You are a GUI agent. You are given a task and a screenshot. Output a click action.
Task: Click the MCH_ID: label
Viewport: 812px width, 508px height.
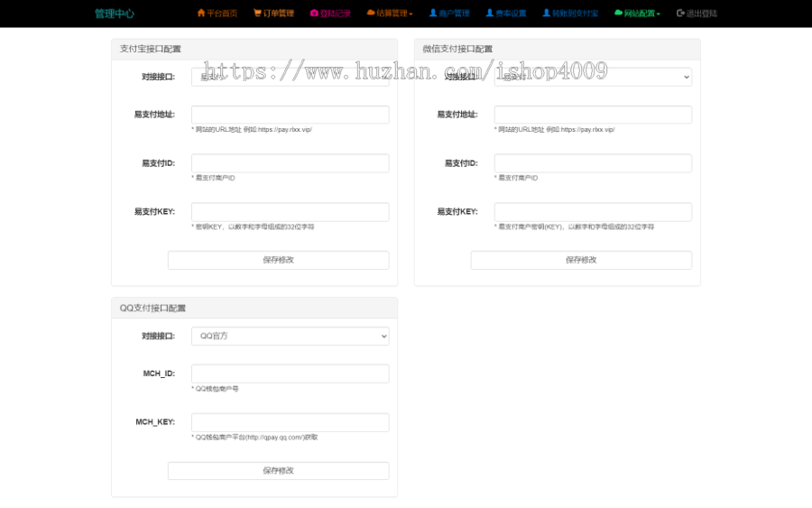(159, 374)
